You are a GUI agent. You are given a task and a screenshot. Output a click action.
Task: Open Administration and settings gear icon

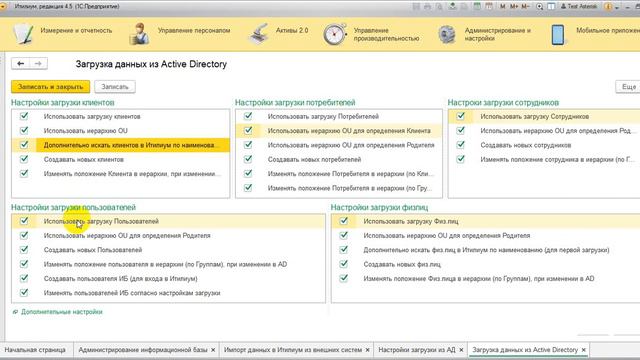[x=447, y=34]
